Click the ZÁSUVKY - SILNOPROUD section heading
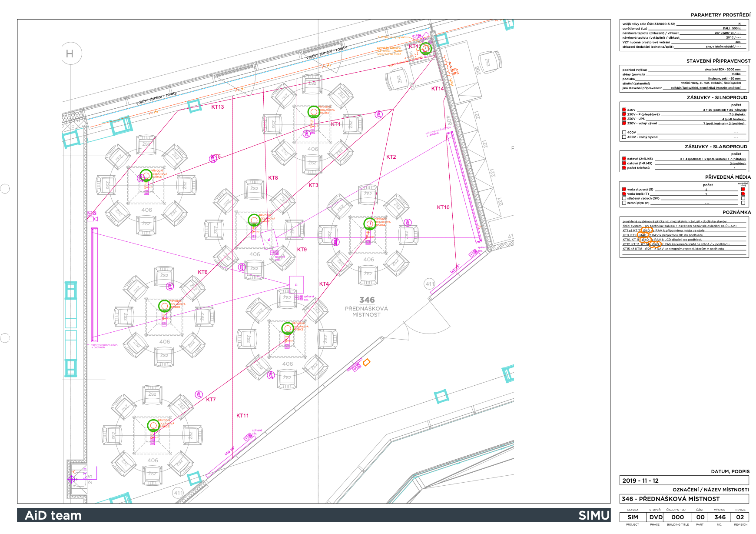The image size is (756, 534). click(x=717, y=97)
